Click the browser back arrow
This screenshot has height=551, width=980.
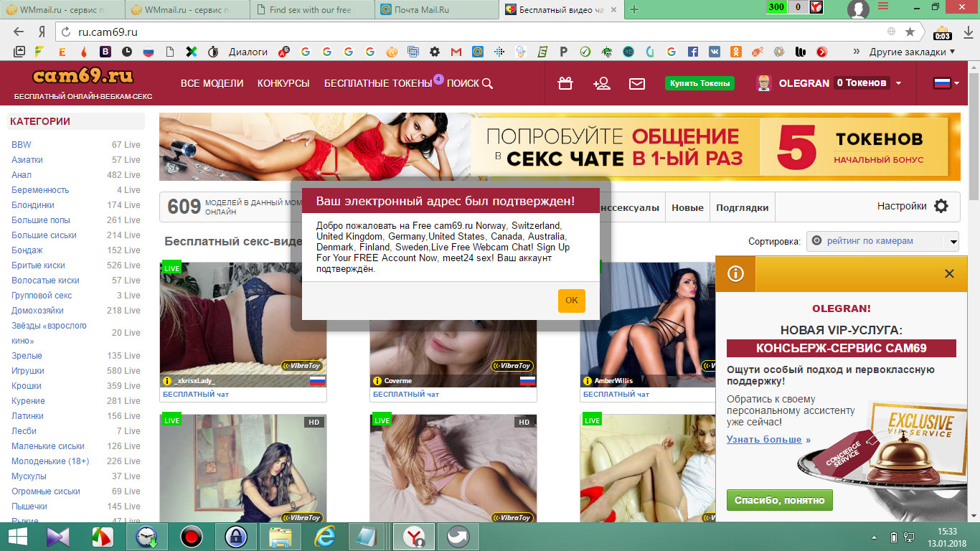[19, 32]
